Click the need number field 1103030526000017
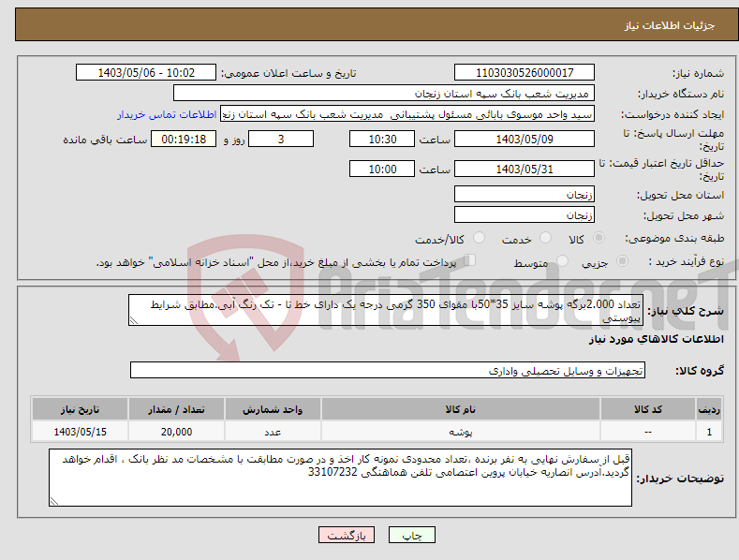 (525, 73)
